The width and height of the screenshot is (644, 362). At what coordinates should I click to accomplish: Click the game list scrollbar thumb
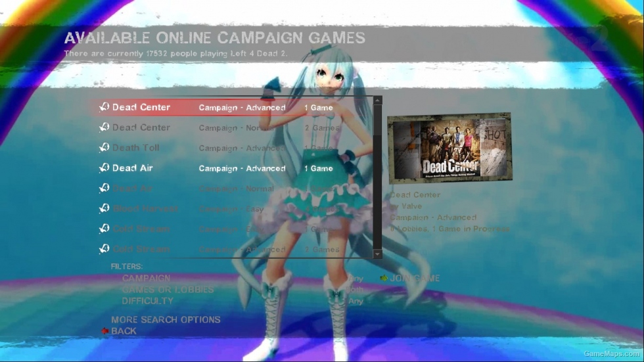click(377, 120)
